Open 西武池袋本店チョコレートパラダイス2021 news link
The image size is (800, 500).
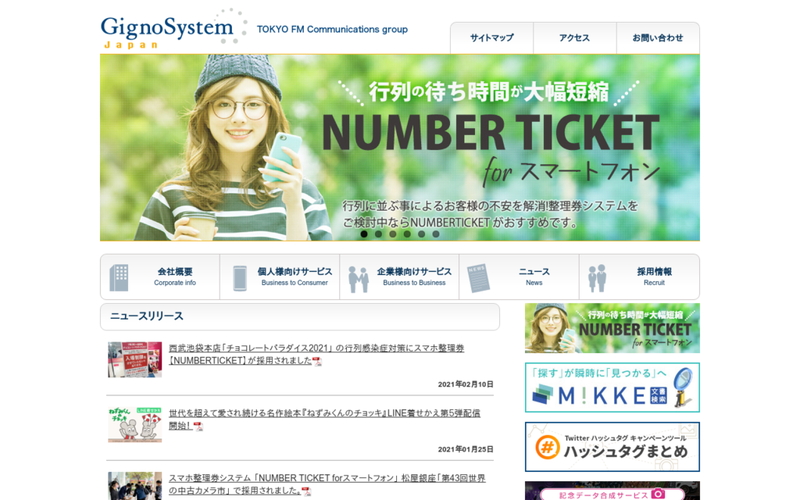tap(316, 354)
